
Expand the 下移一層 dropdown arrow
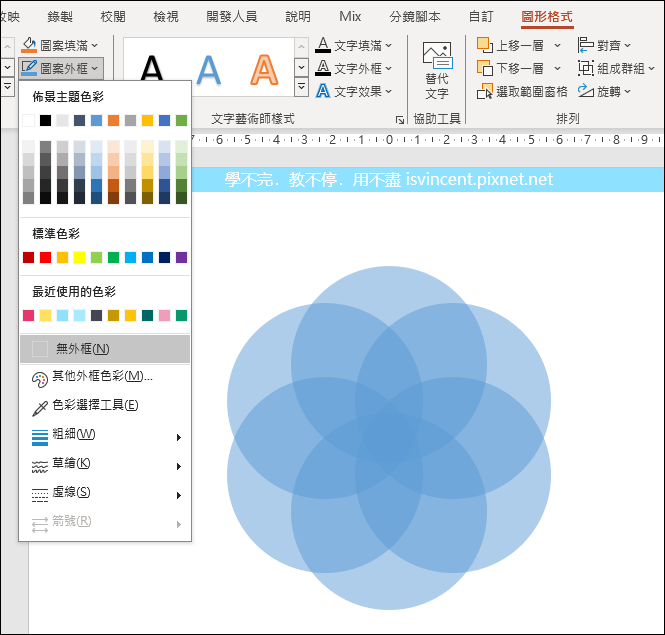557,68
